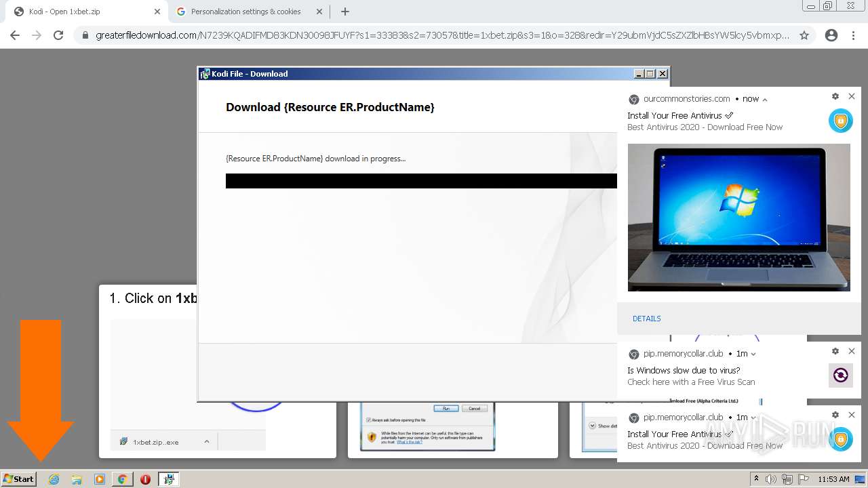The width and height of the screenshot is (868, 488).
Task: Restore down the Chrome browser window
Action: [828, 5]
